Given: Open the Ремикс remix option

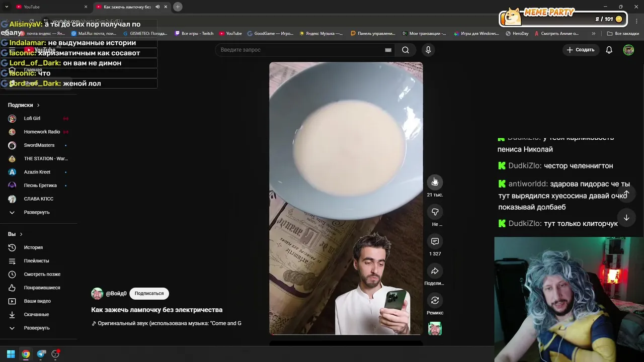Looking at the screenshot, I should pos(435,301).
